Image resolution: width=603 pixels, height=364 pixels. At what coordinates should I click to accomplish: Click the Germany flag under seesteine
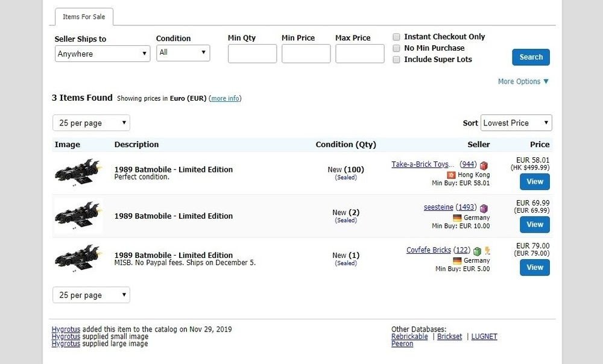457,218
